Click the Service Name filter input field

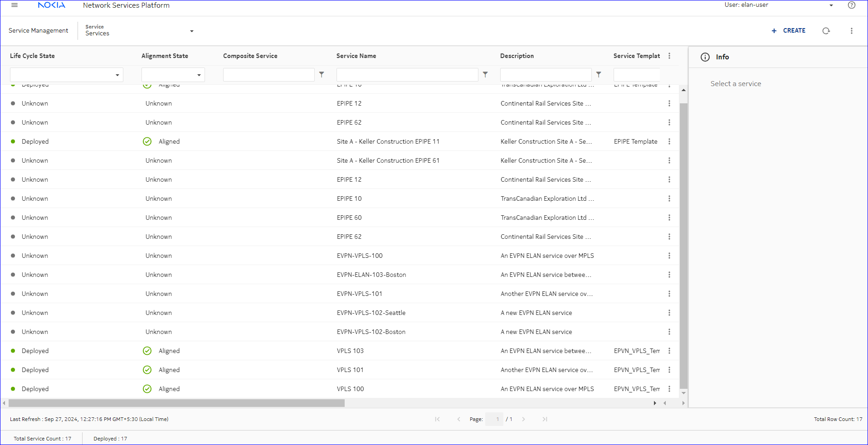click(407, 75)
